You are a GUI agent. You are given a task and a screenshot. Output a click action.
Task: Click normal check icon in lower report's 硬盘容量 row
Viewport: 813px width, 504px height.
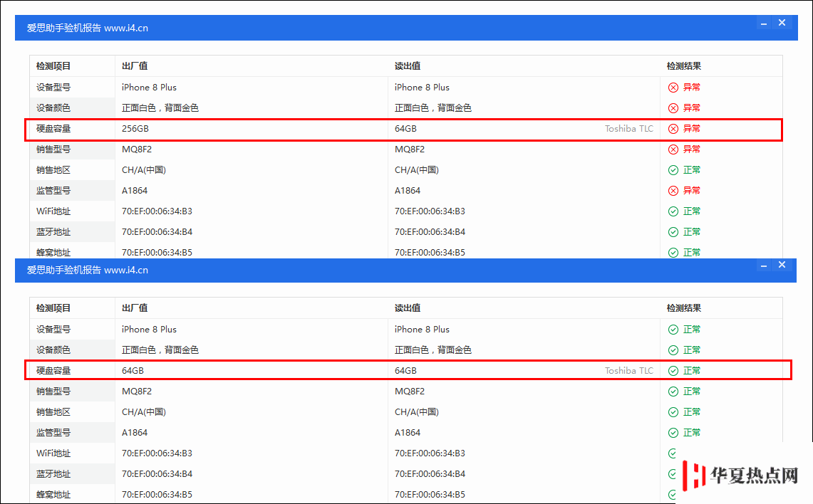click(673, 371)
